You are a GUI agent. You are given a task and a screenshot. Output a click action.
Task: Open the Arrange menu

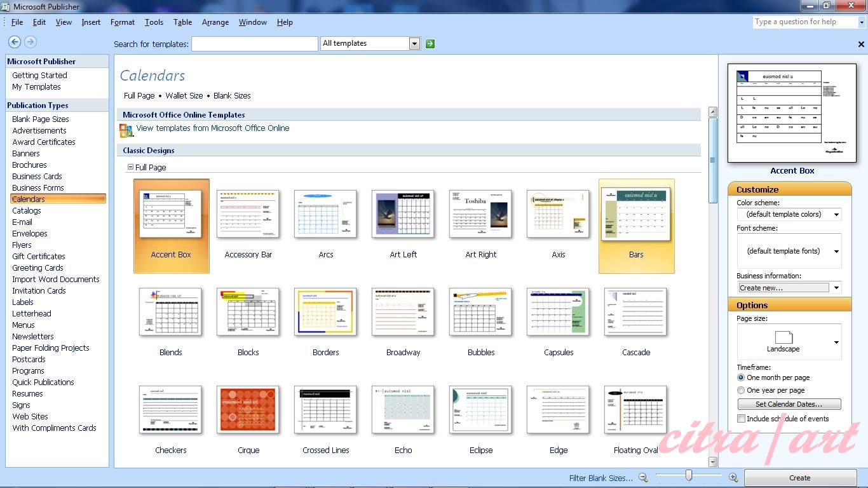coord(215,22)
